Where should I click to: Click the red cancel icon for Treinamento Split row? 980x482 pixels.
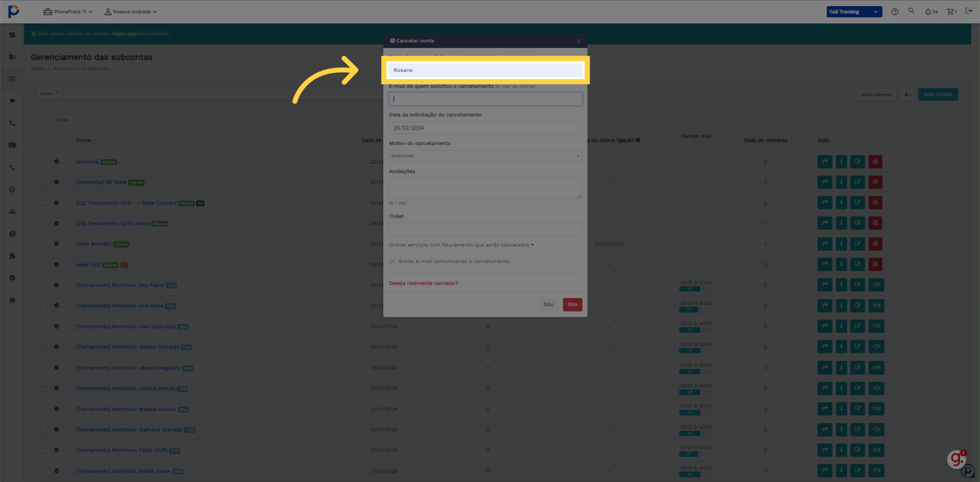coord(875,223)
